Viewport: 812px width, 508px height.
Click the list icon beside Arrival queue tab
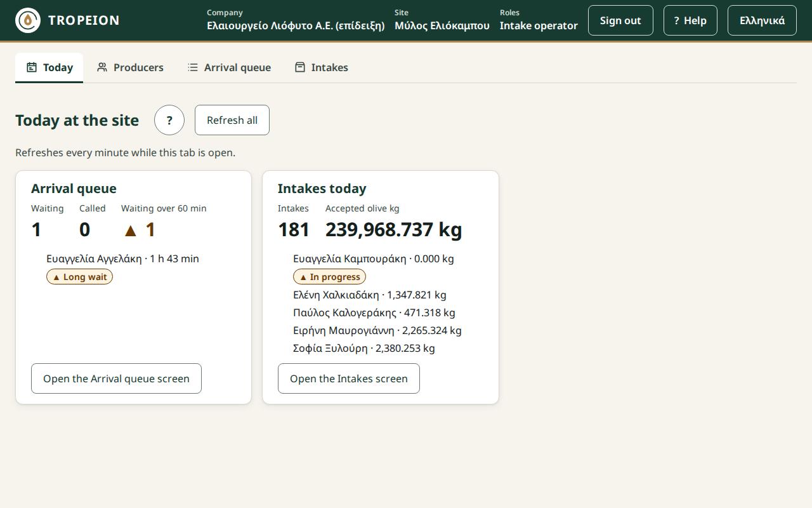click(x=193, y=67)
